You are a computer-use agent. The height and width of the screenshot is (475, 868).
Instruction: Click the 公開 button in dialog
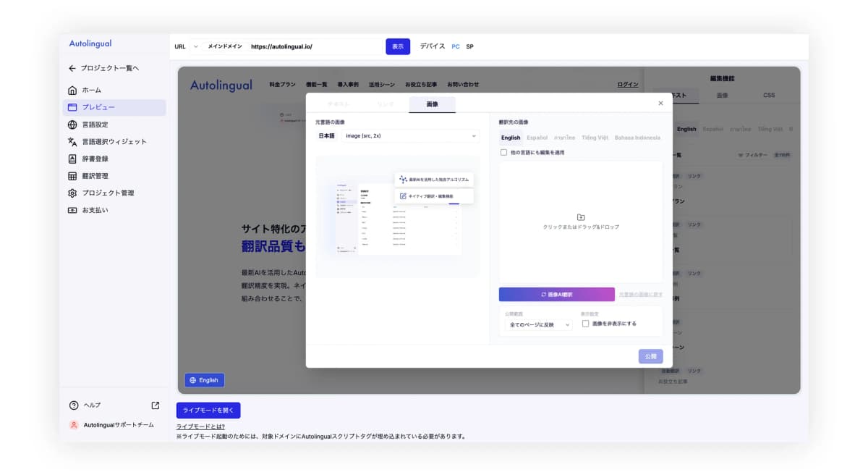click(650, 356)
